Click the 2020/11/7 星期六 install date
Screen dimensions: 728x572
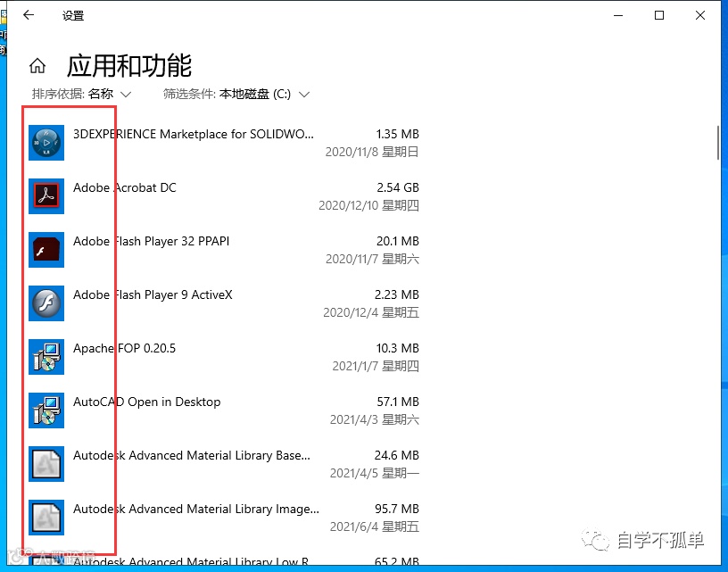[372, 259]
